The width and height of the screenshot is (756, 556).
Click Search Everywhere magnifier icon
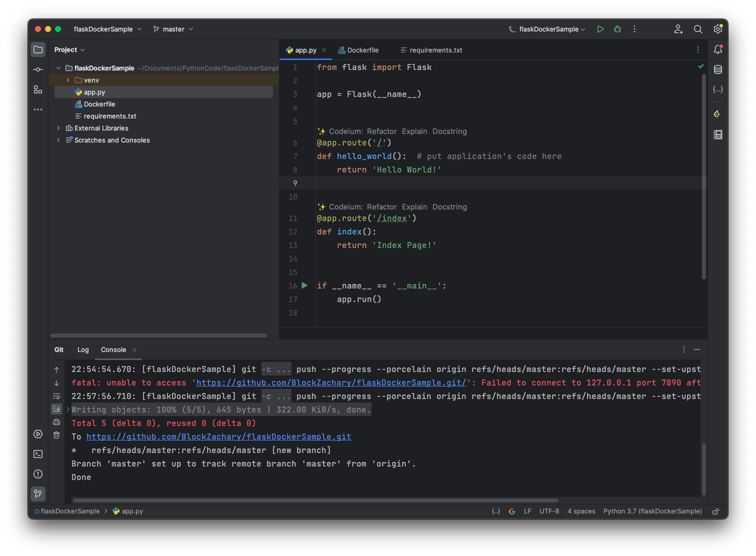click(698, 29)
